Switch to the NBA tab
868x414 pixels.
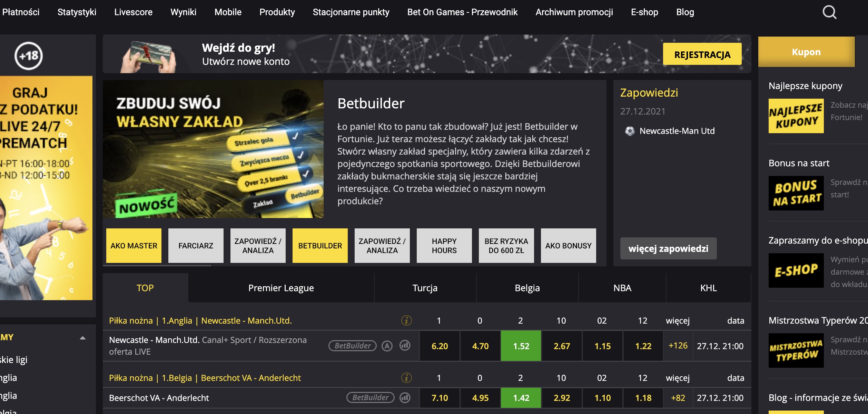[622, 288]
